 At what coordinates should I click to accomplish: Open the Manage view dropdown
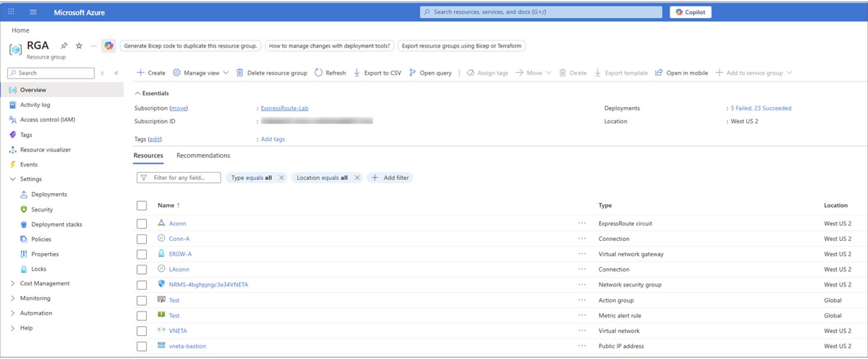point(201,73)
